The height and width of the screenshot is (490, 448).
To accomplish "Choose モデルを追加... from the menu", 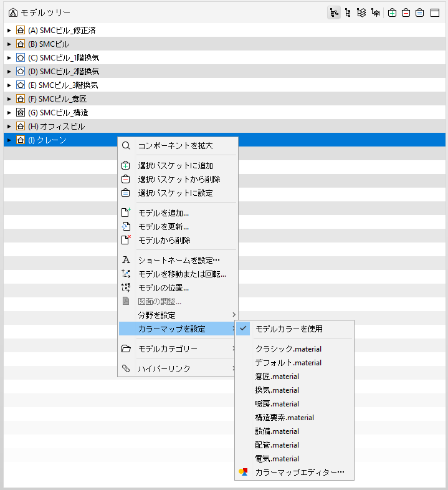I will (x=178, y=213).
